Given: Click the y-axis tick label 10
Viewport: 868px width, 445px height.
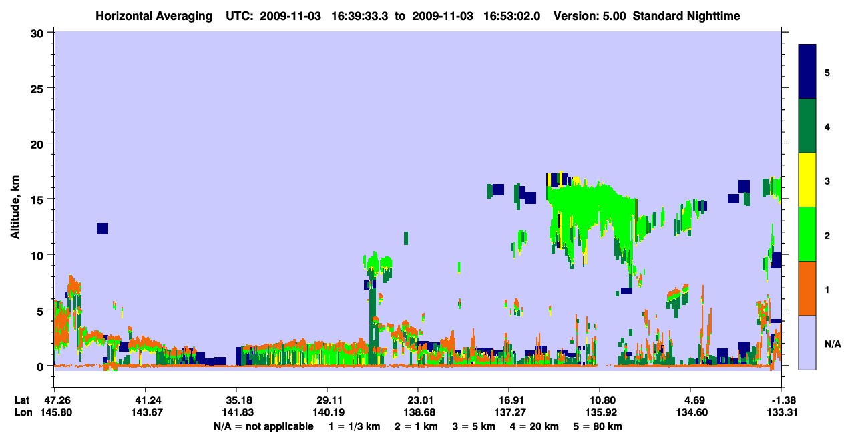Looking at the screenshot, I should coord(39,255).
